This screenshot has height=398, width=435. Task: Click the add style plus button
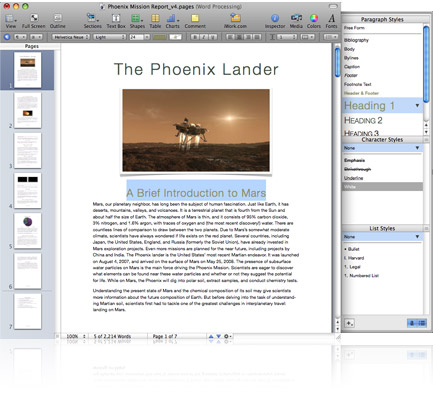click(349, 323)
